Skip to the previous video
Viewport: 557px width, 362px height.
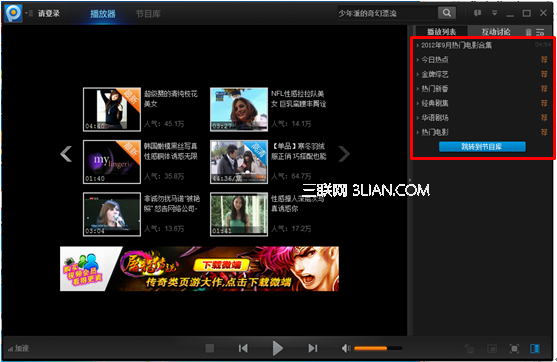point(243,348)
